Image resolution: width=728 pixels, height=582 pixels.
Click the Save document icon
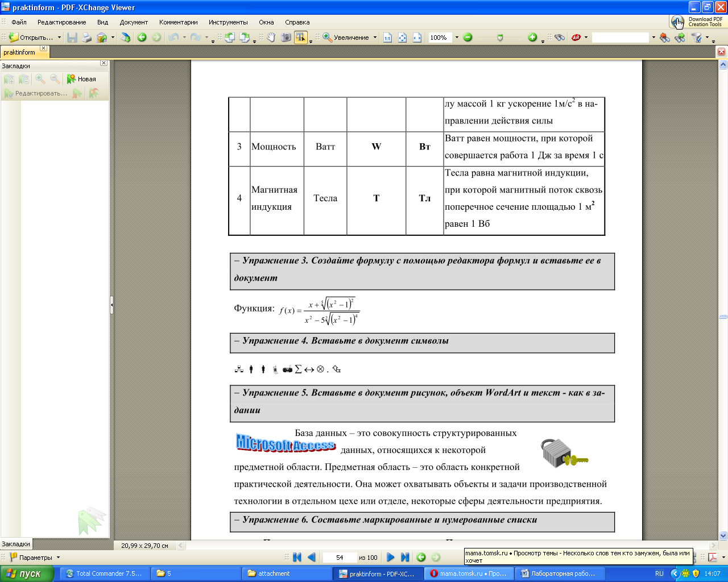coord(72,38)
